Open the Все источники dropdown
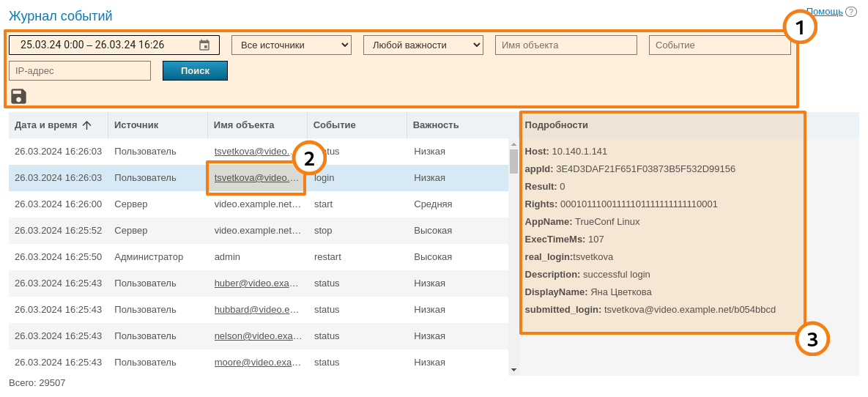The width and height of the screenshot is (868, 397). [x=292, y=45]
